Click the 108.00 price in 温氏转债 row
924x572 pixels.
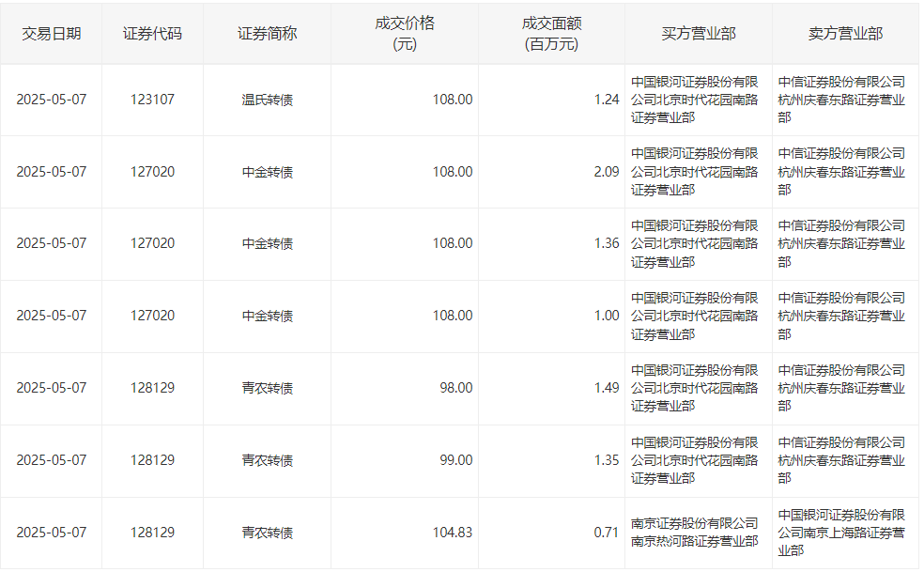(x=453, y=100)
